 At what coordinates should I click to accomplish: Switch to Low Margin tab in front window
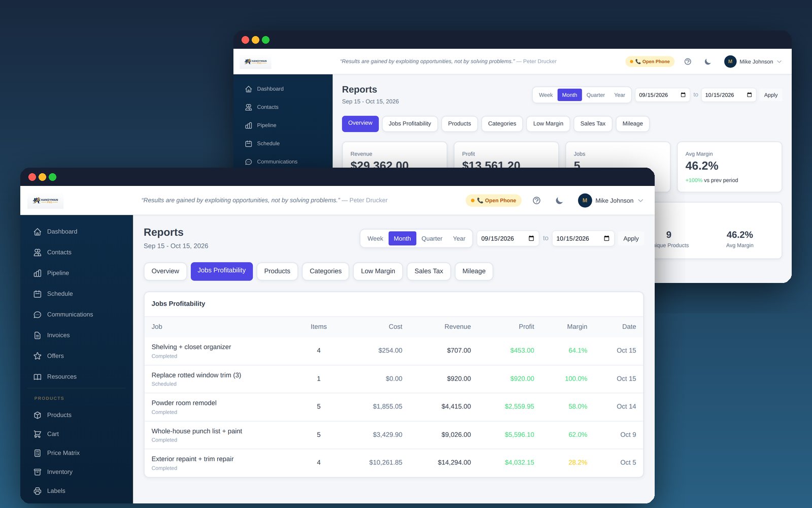tap(378, 271)
